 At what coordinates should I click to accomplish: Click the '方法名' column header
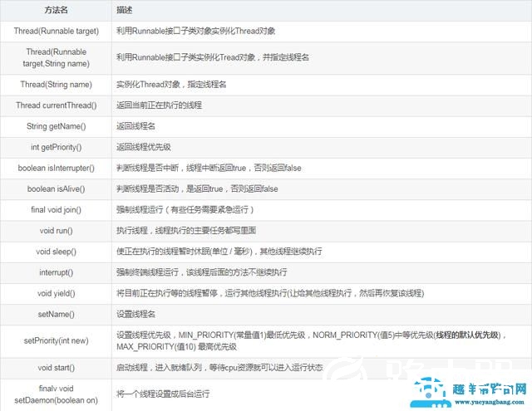(56, 10)
